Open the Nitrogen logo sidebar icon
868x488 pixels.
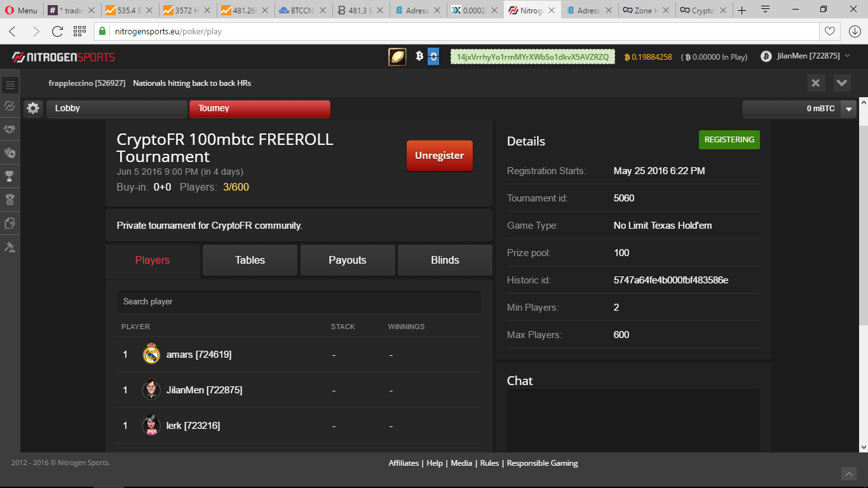(10, 105)
